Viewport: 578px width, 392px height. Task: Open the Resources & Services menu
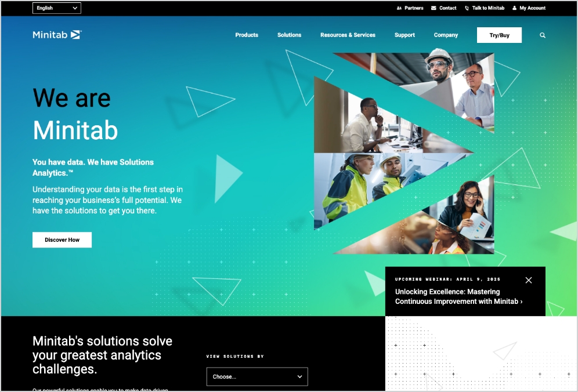pyautogui.click(x=348, y=35)
